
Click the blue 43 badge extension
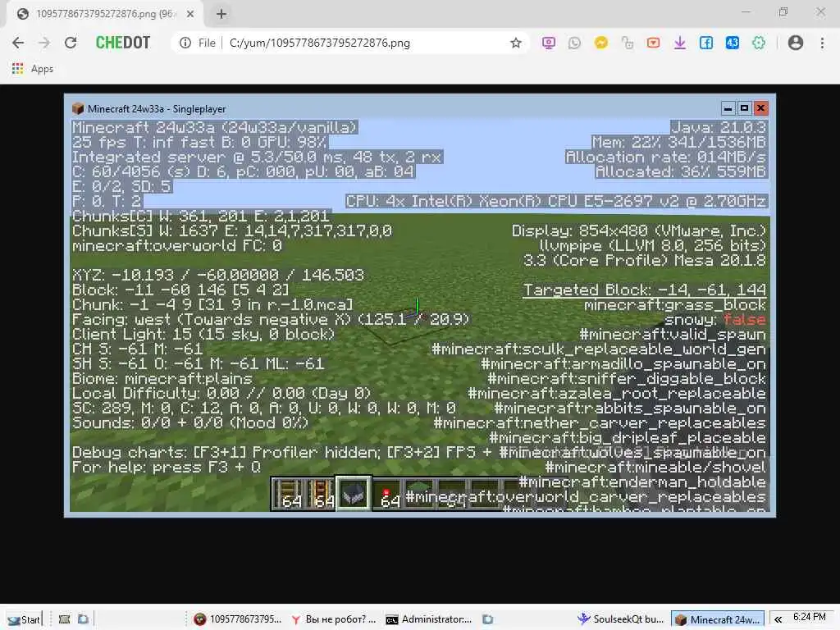click(x=733, y=43)
